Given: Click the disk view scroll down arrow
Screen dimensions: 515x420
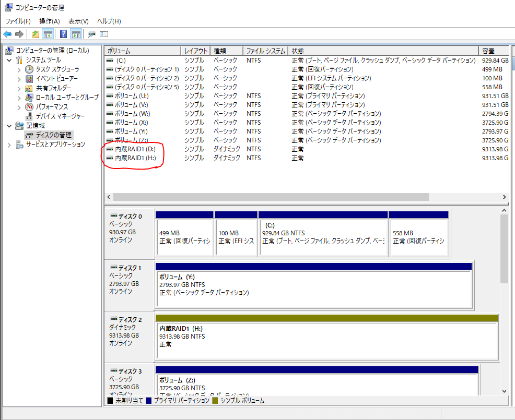Looking at the screenshot, I should [504, 391].
